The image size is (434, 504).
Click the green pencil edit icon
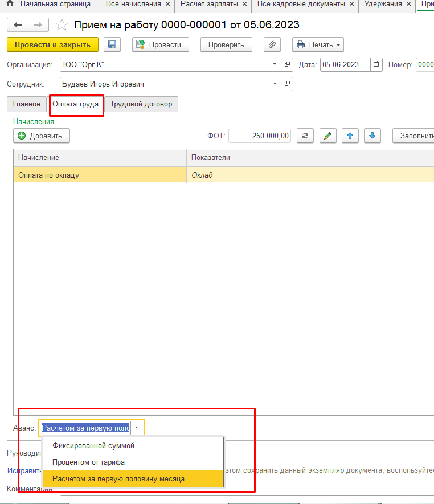coord(327,136)
